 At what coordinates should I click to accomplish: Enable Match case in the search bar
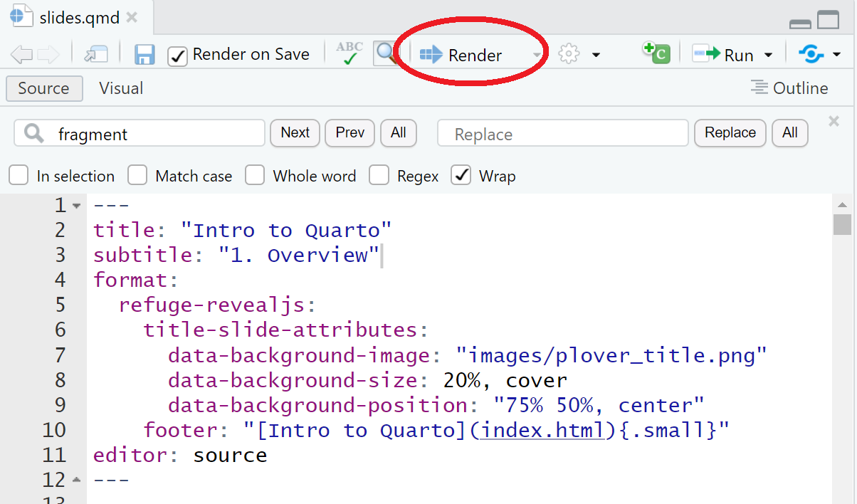137,175
